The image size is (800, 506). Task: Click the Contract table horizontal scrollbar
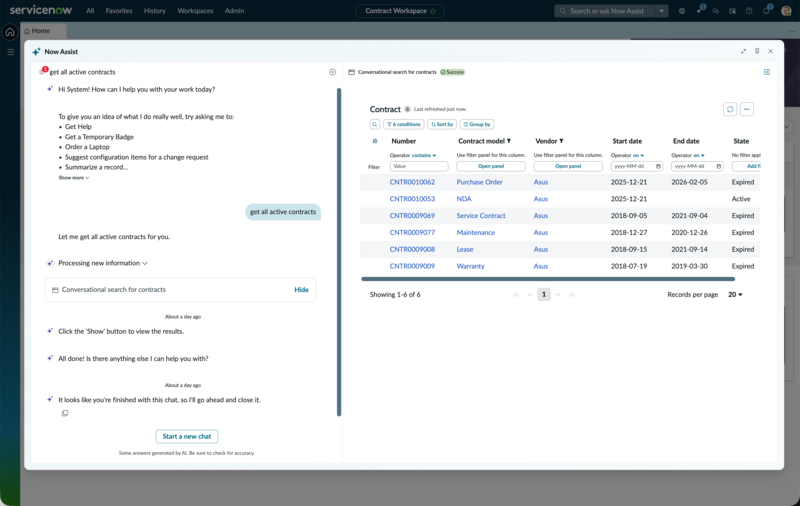(x=548, y=279)
